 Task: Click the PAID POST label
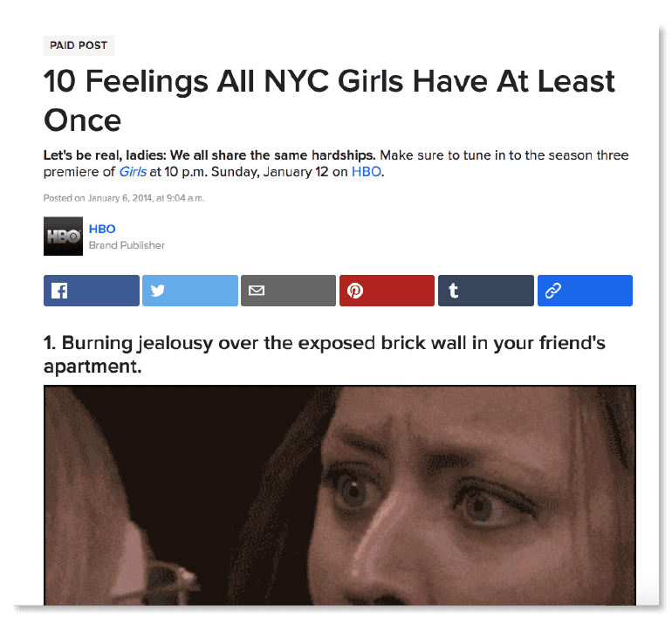click(79, 45)
